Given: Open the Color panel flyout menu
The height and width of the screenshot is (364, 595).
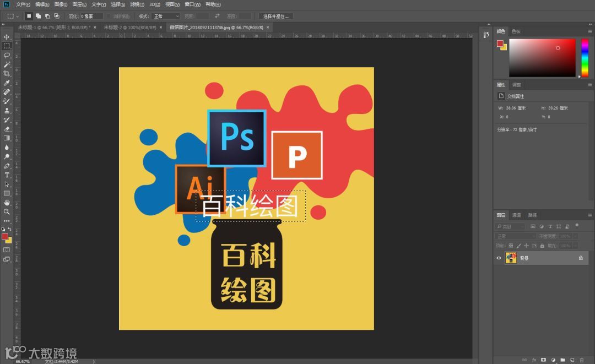Looking at the screenshot, I should (589, 31).
